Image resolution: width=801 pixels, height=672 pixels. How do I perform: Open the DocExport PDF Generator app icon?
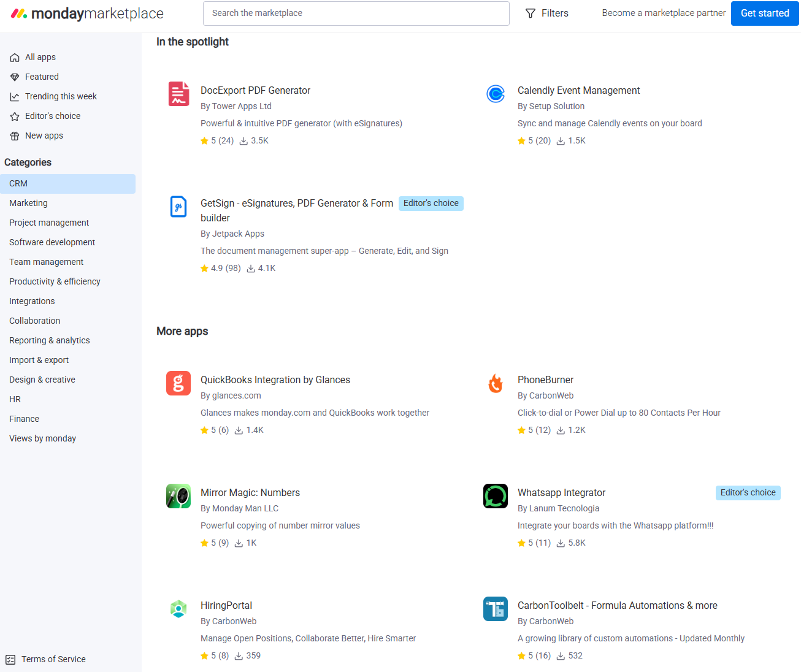point(178,94)
